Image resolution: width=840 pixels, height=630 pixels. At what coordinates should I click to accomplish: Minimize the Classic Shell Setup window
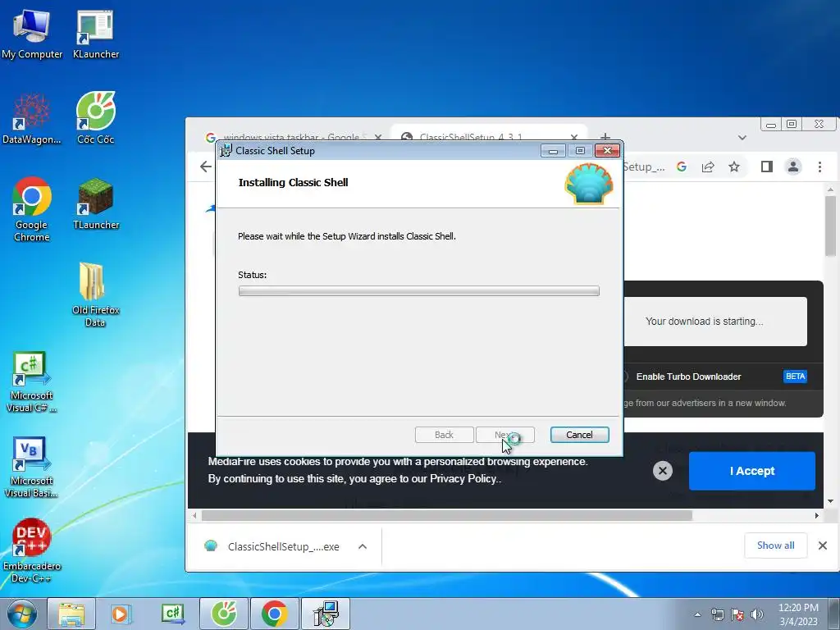pos(553,151)
